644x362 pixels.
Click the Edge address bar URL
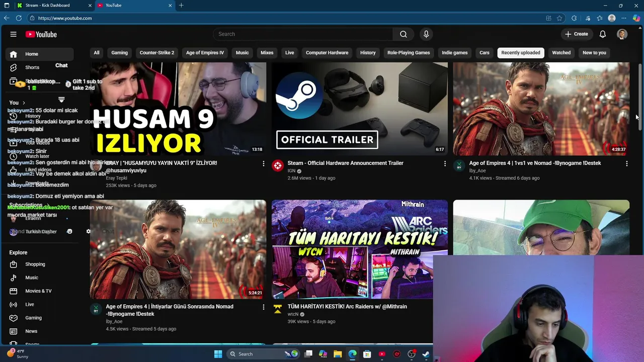click(x=65, y=18)
